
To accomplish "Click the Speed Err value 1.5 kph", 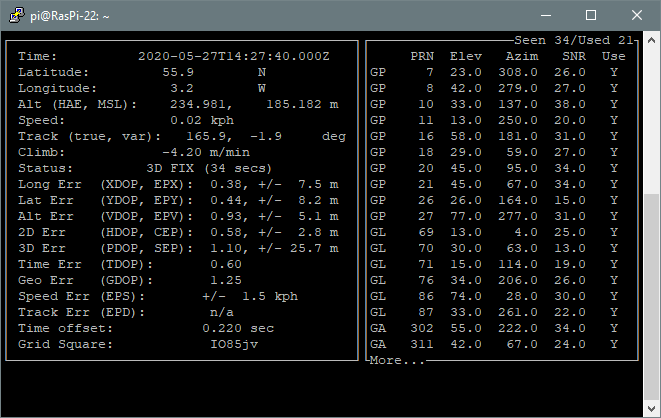I will tap(270, 297).
